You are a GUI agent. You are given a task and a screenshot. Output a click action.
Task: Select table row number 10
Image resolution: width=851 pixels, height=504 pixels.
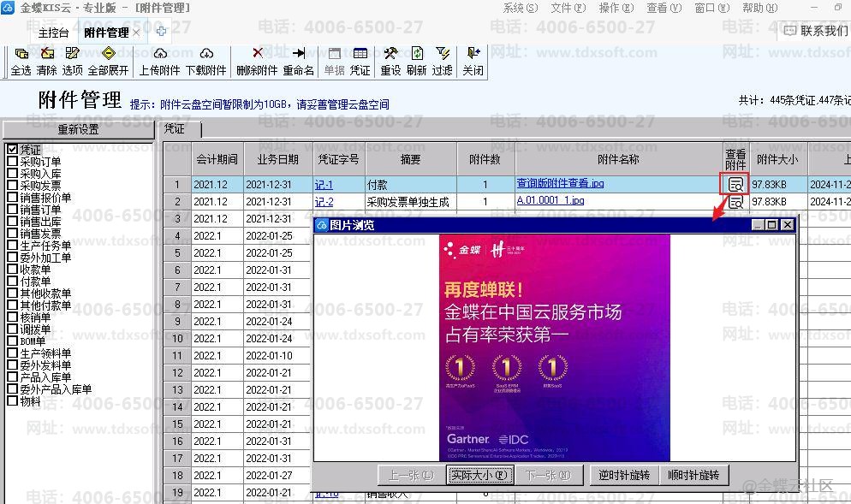tap(177, 339)
